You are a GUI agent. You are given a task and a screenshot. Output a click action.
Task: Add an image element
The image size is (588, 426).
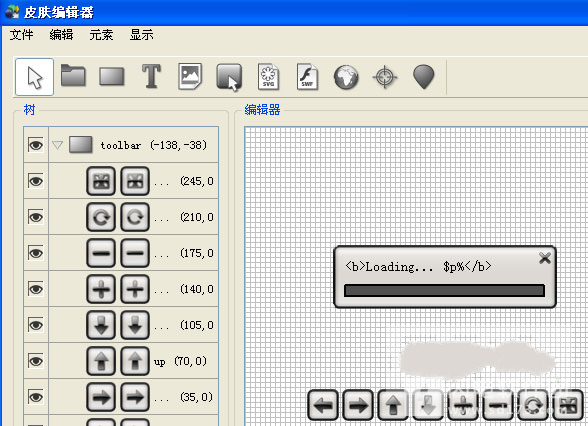click(190, 76)
